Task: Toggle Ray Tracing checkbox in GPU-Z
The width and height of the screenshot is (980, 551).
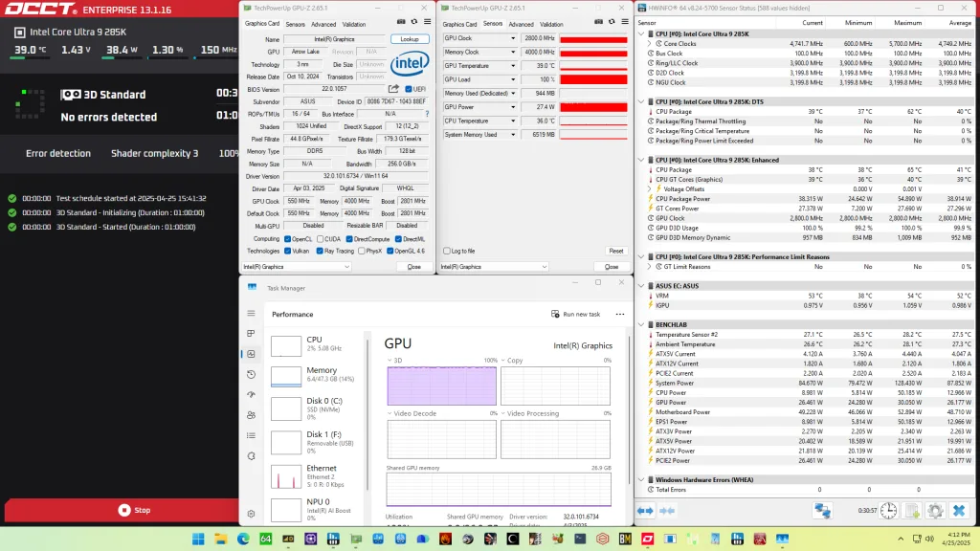Action: [320, 252]
